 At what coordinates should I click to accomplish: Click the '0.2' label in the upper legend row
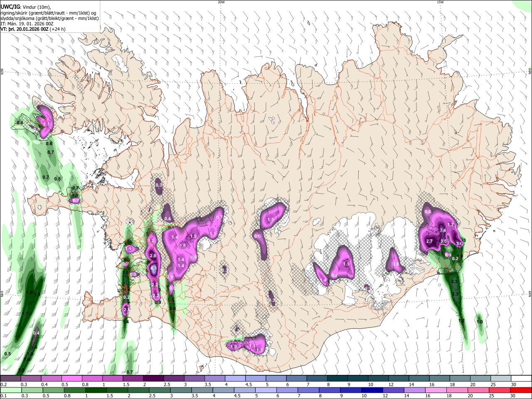pos(3,384)
